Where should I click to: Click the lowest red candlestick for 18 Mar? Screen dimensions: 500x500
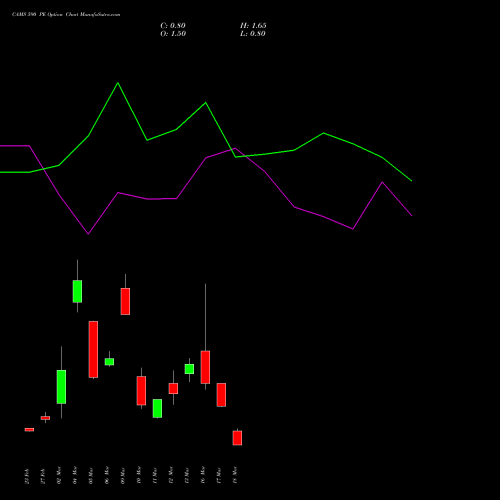click(x=237, y=438)
